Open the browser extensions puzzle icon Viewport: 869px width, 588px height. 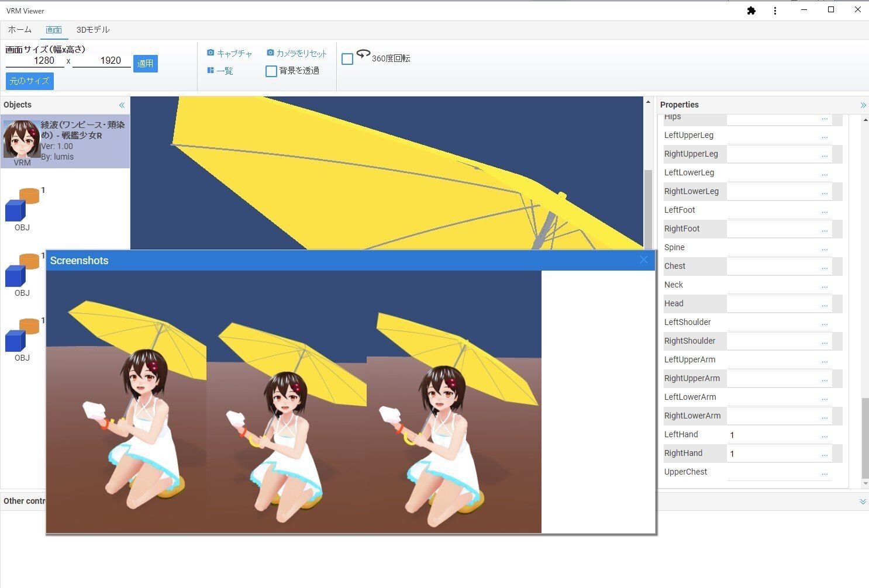tap(751, 11)
